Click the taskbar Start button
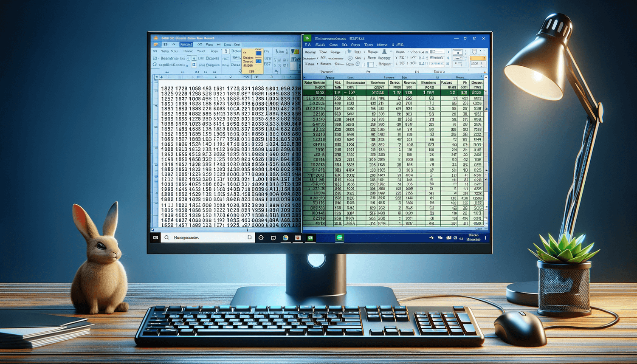 (x=155, y=237)
